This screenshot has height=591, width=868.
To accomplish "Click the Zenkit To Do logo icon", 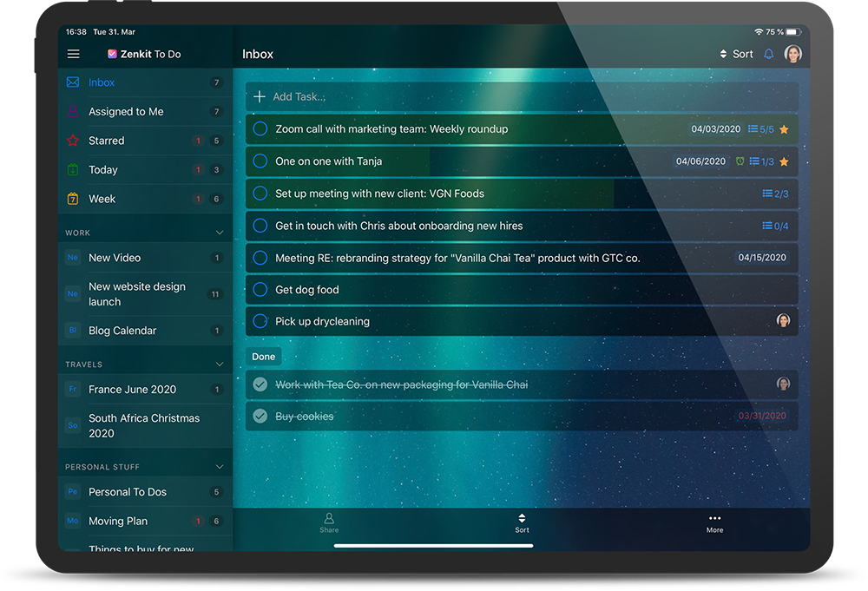I will [112, 54].
